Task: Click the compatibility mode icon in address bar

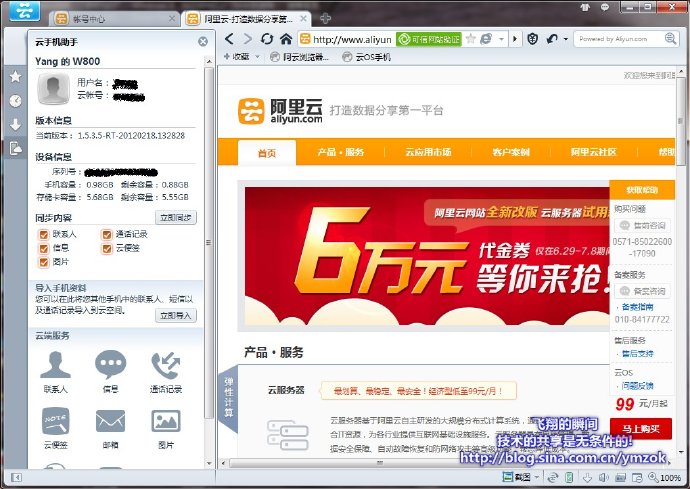Action: 486,39
